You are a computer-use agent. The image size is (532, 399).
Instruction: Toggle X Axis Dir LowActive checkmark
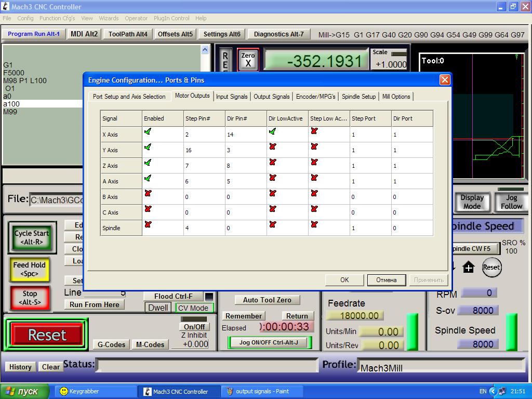tap(272, 131)
